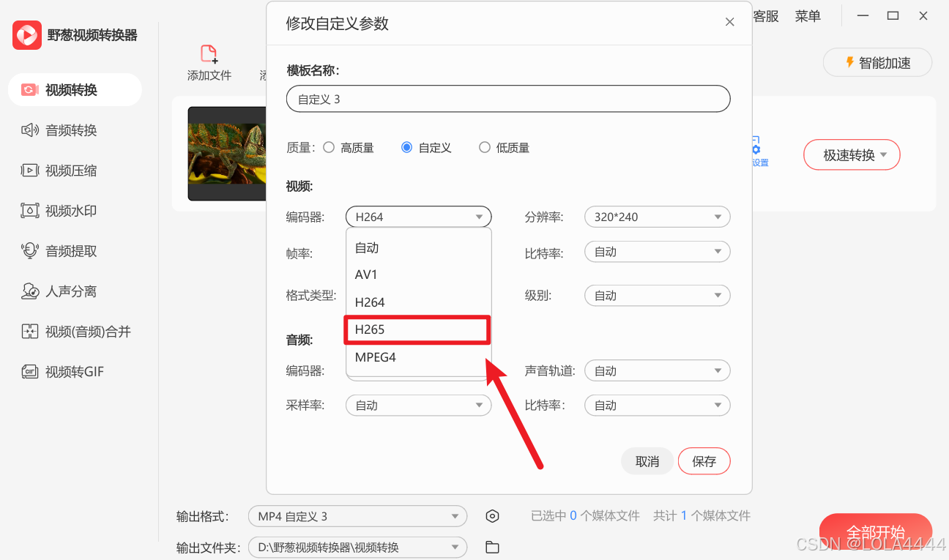Click the hexagon settings icon beside 输出格式
This screenshot has height=560, width=949.
point(492,516)
